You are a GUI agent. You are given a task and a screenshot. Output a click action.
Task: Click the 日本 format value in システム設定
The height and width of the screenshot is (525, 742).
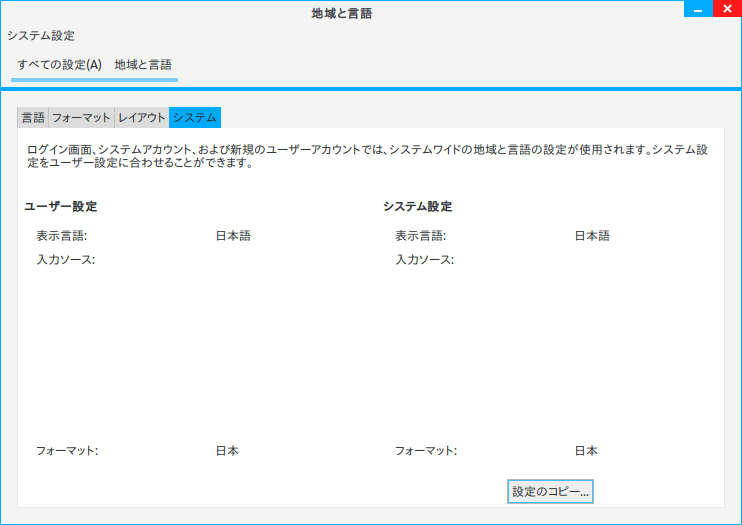pyautogui.click(x=585, y=450)
